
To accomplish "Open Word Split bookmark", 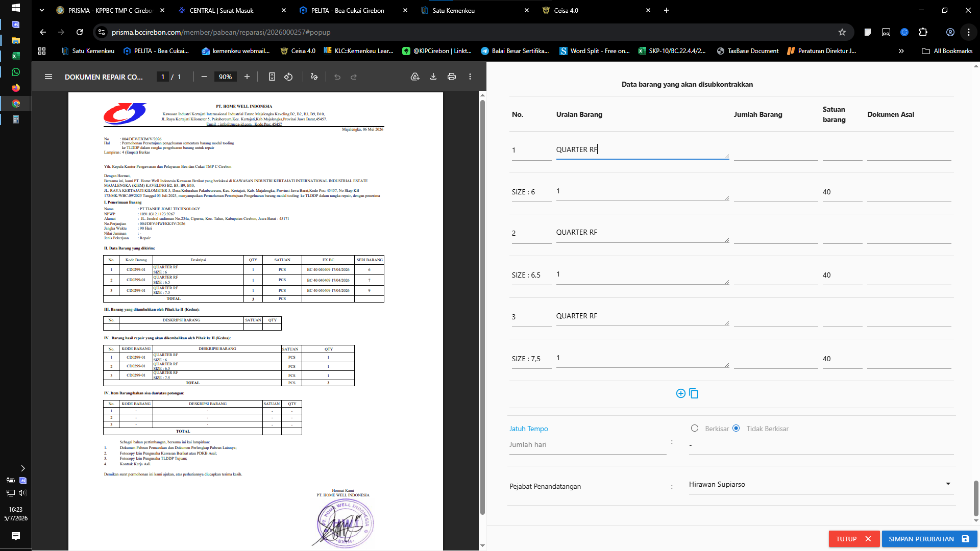I will [595, 51].
